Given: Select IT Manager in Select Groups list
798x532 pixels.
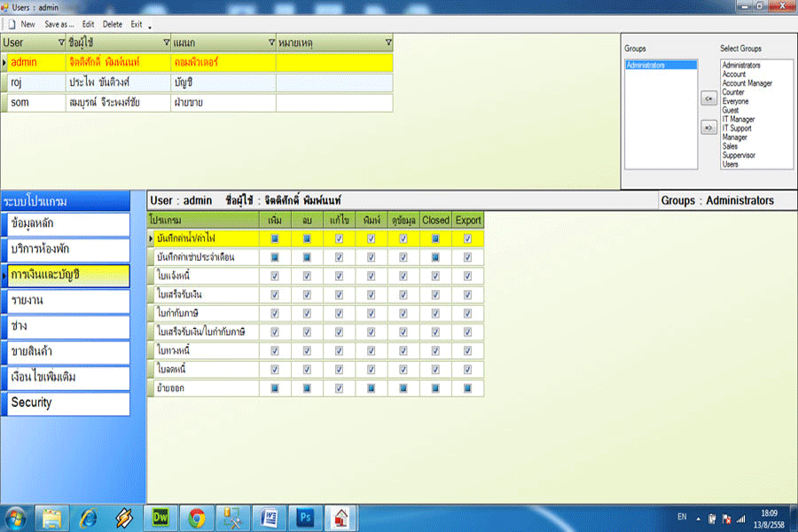Looking at the screenshot, I should (738, 119).
